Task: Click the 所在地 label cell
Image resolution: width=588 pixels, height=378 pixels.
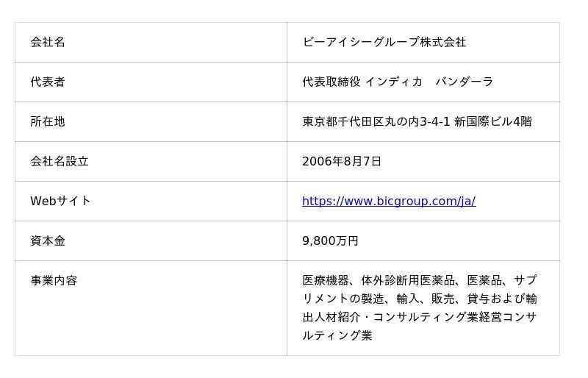Action: click(48, 122)
